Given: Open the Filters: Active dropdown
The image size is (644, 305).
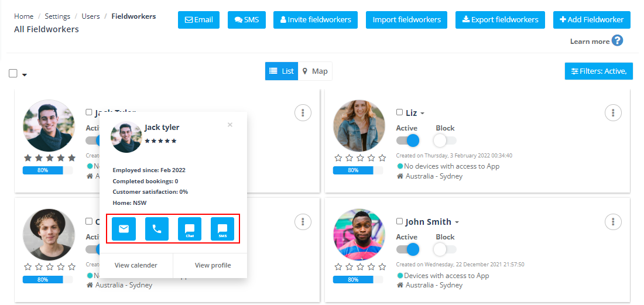Looking at the screenshot, I should [598, 71].
